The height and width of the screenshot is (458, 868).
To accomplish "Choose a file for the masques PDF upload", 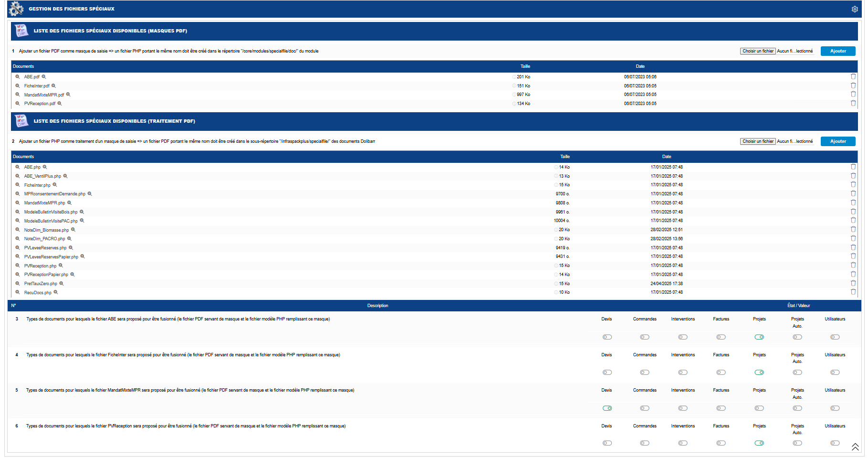I will (758, 51).
